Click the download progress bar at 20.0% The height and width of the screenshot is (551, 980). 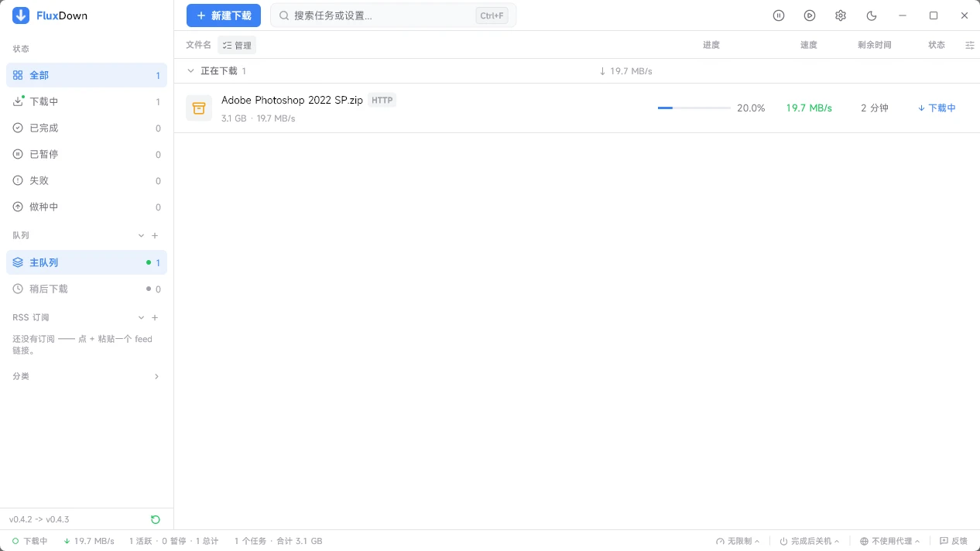[x=694, y=108]
